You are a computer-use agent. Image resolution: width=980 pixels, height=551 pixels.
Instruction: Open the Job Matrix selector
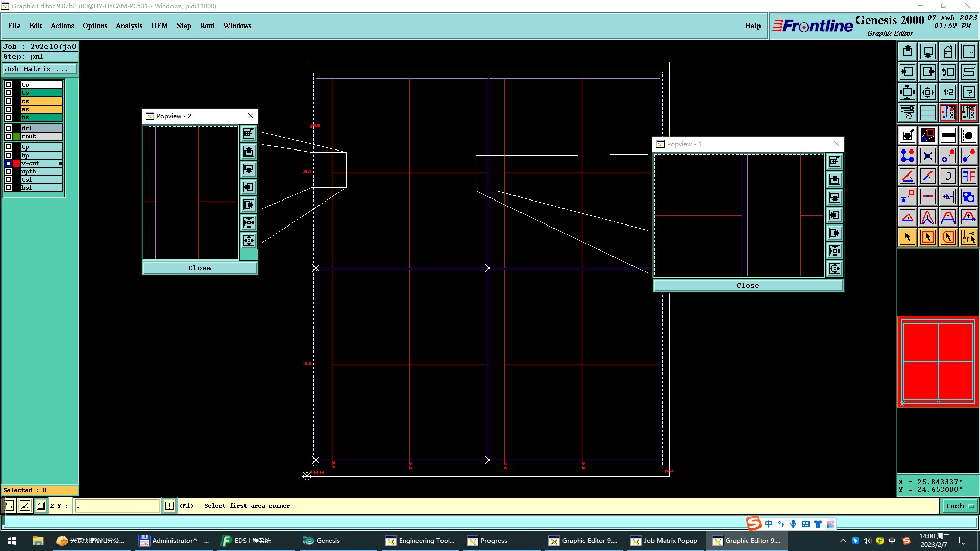click(x=40, y=69)
